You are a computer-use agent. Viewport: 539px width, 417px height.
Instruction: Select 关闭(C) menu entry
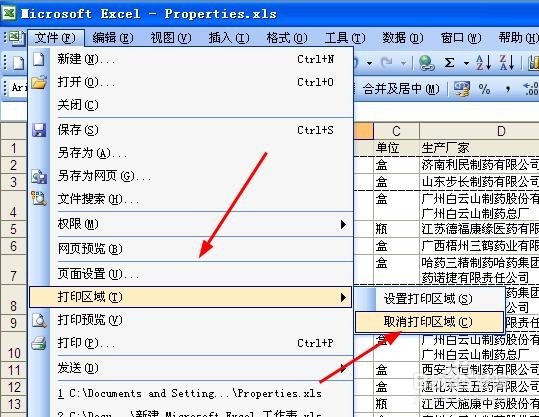191,105
